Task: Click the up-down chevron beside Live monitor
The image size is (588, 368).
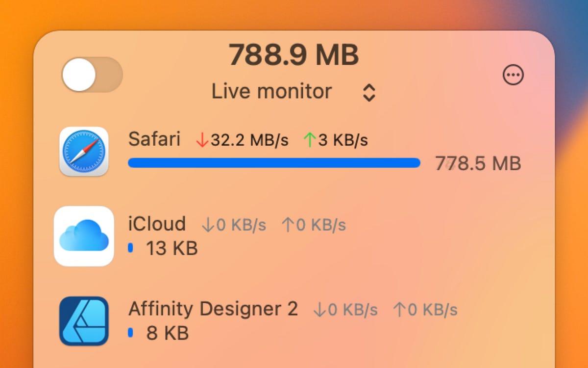Action: pyautogui.click(x=370, y=91)
